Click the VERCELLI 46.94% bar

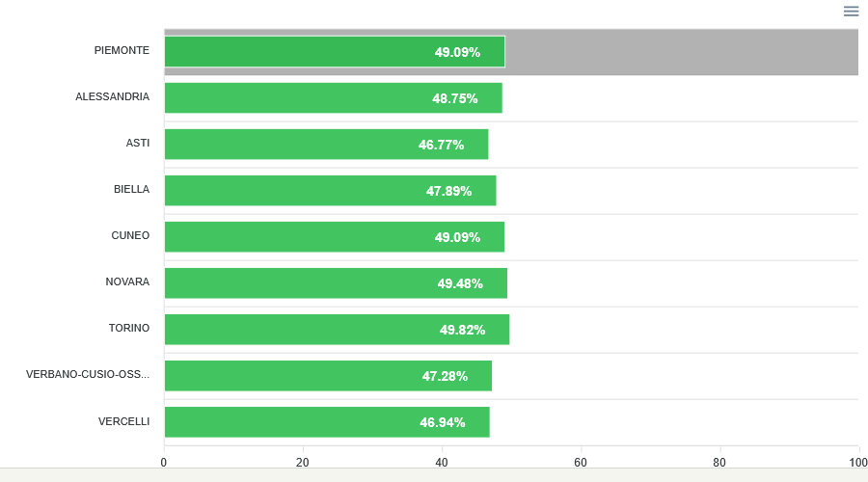[327, 422]
